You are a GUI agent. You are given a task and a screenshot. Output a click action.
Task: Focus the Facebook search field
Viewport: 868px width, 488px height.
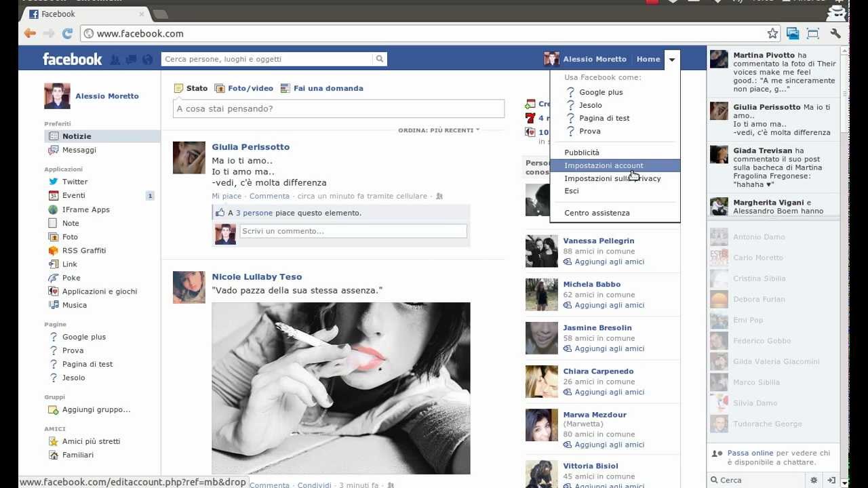coord(267,59)
